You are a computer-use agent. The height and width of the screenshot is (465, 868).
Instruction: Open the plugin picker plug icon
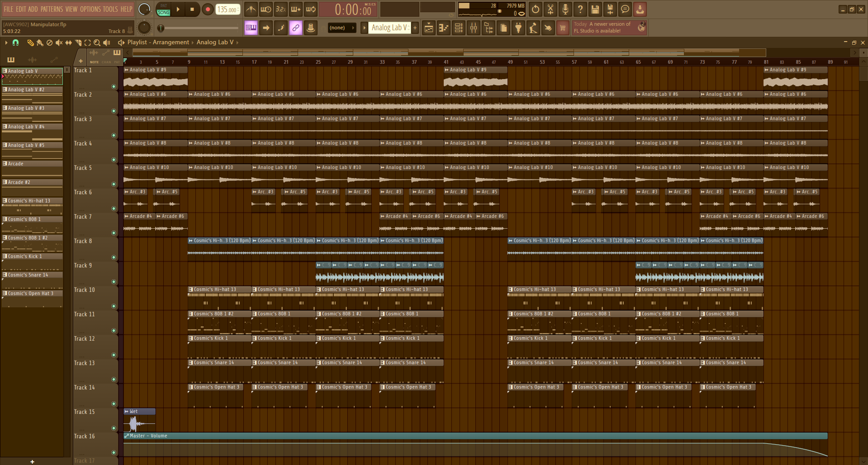coord(518,28)
